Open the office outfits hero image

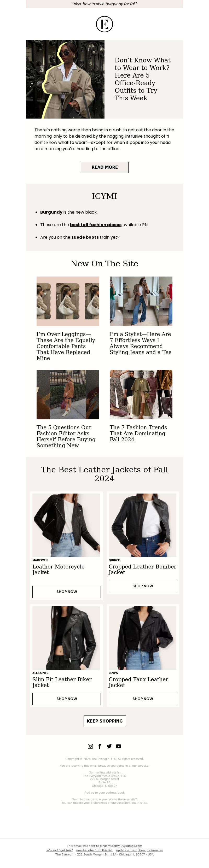(x=65, y=79)
